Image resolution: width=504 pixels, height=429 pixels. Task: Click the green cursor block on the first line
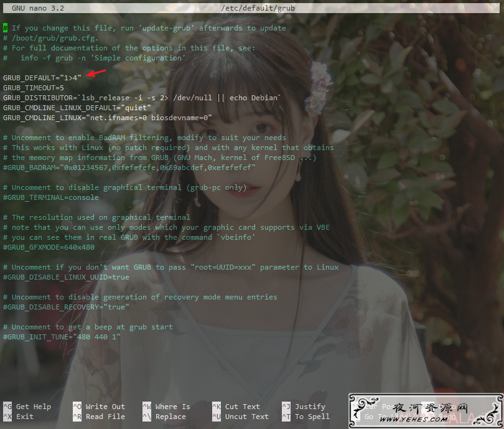pyautogui.click(x=5, y=28)
